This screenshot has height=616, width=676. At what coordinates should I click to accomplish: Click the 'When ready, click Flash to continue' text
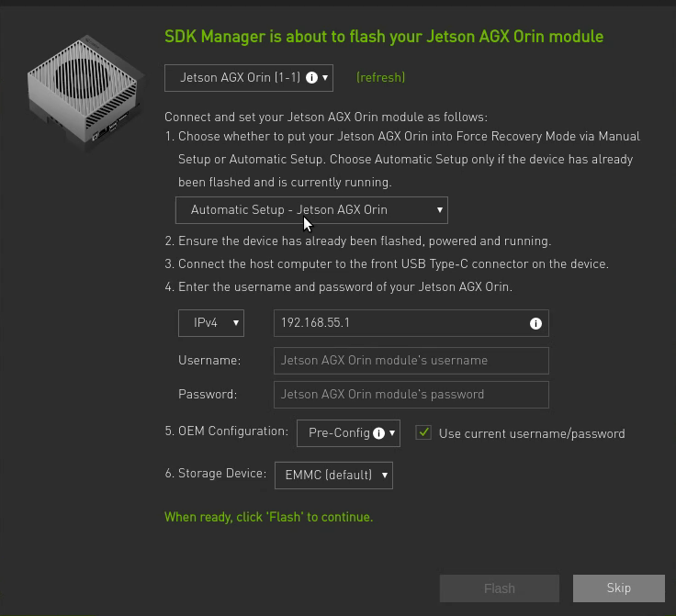point(268,517)
